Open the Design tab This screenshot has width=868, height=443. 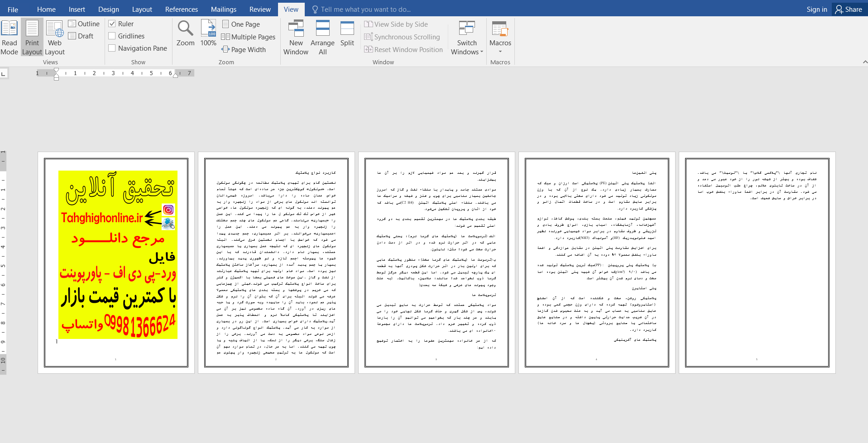(x=109, y=10)
